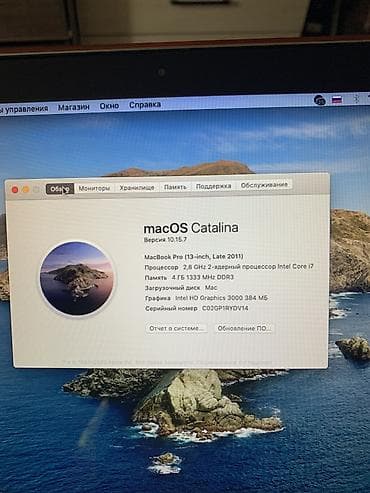Open the Память tab
This screenshot has height=493, width=370.
click(175, 187)
